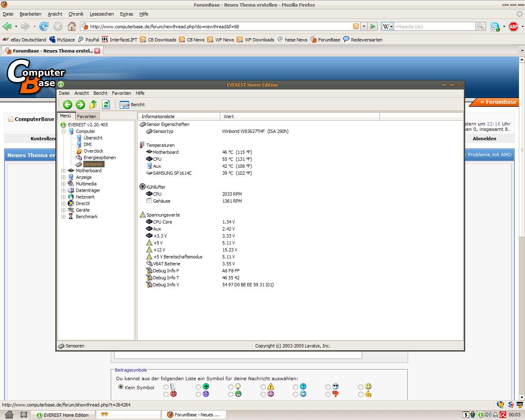This screenshot has height=420, width=525.
Task: Open EVEREST Bericht menu
Action: (x=100, y=93)
